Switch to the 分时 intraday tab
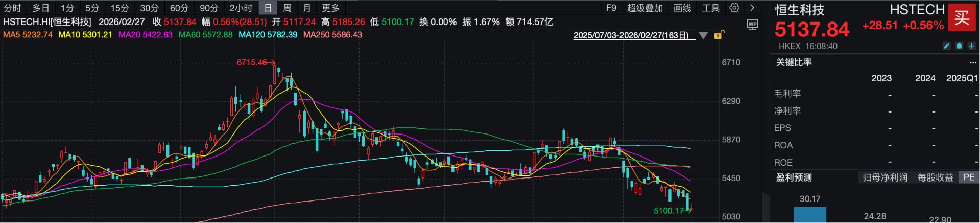The height and width of the screenshot is (223, 980). point(13,8)
